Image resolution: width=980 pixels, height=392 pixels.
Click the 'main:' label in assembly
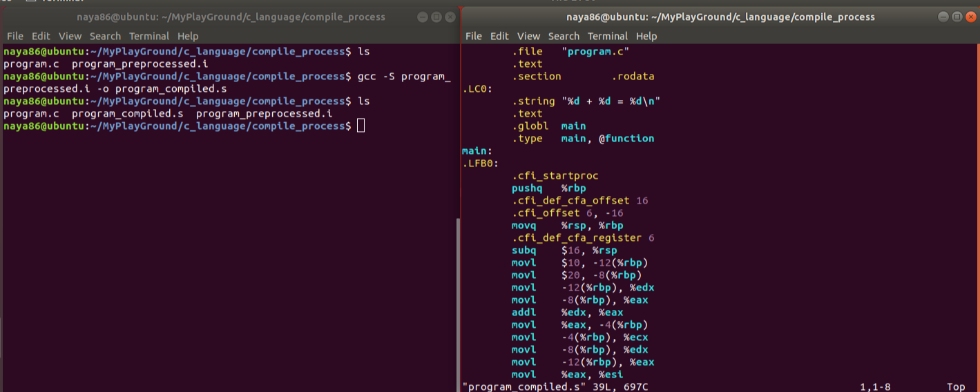pyautogui.click(x=477, y=150)
